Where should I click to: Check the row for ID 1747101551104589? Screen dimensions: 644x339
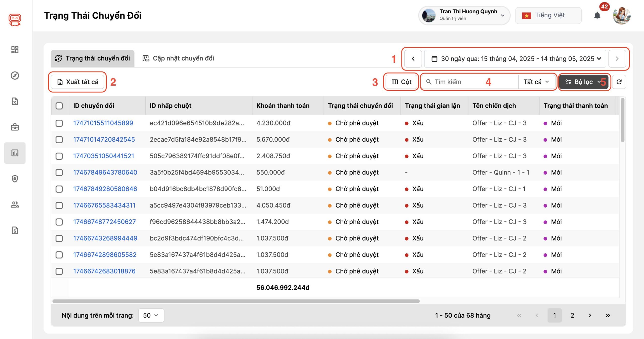coord(59,123)
